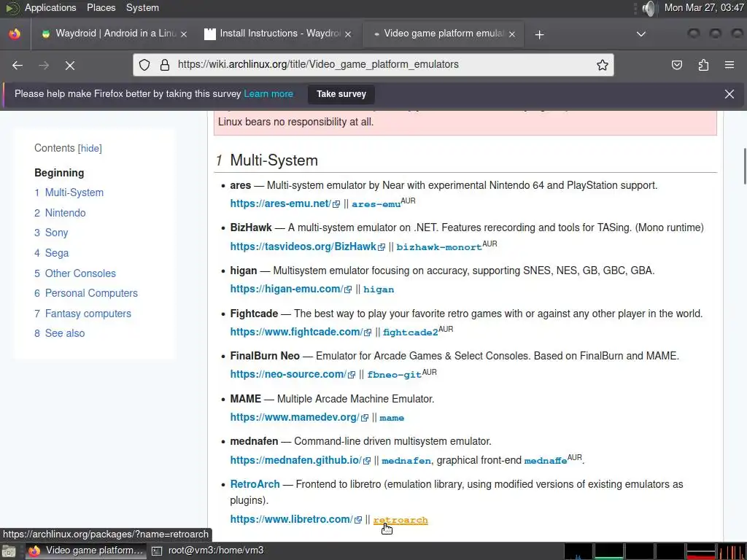Click the site security padlock icon
Screen dimensions: 747x560
coord(165,65)
